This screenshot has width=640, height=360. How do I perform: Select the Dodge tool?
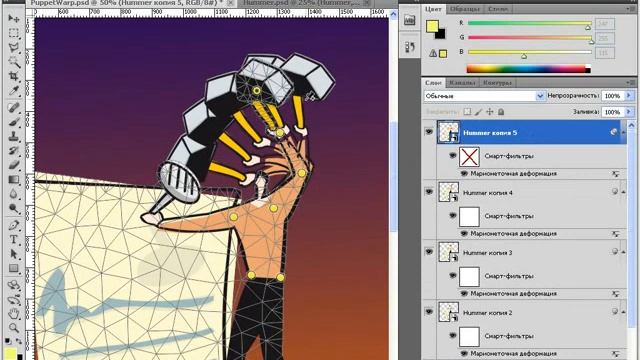pyautogui.click(x=13, y=208)
